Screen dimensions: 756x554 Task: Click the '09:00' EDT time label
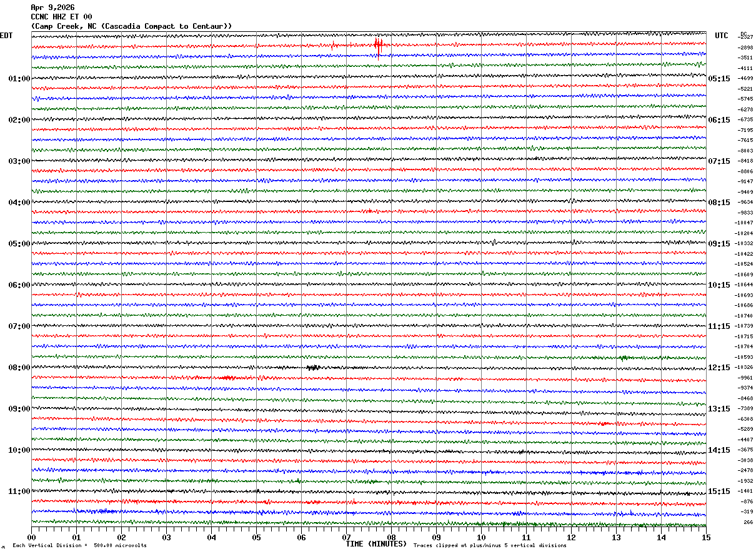(19, 409)
